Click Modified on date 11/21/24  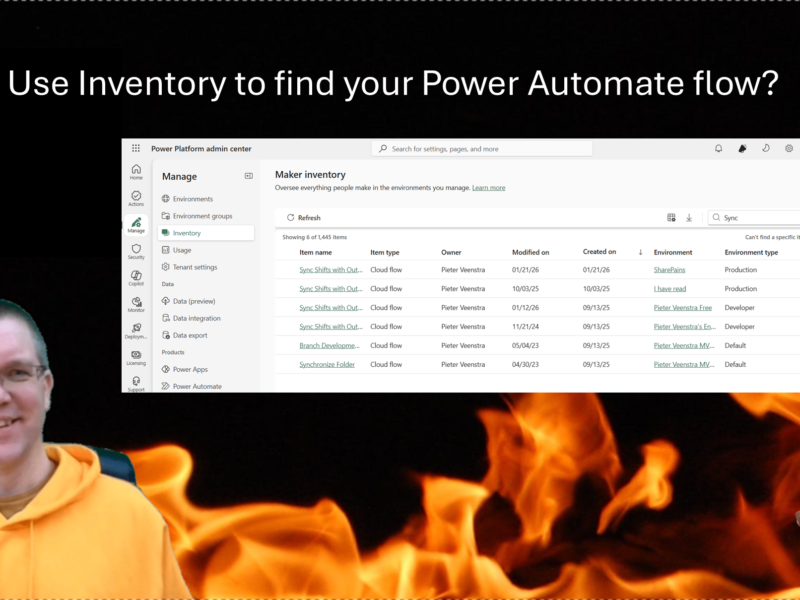[526, 326]
